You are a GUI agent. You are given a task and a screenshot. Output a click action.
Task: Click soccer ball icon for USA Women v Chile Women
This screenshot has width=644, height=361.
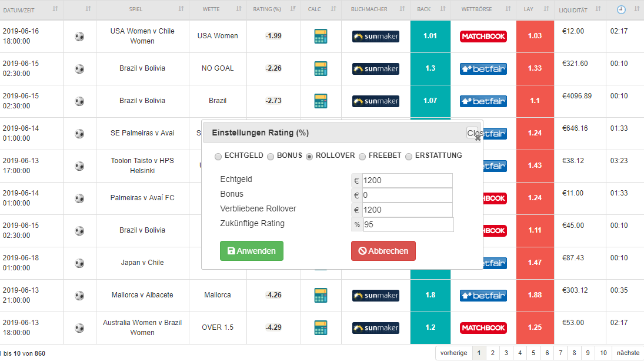click(79, 37)
